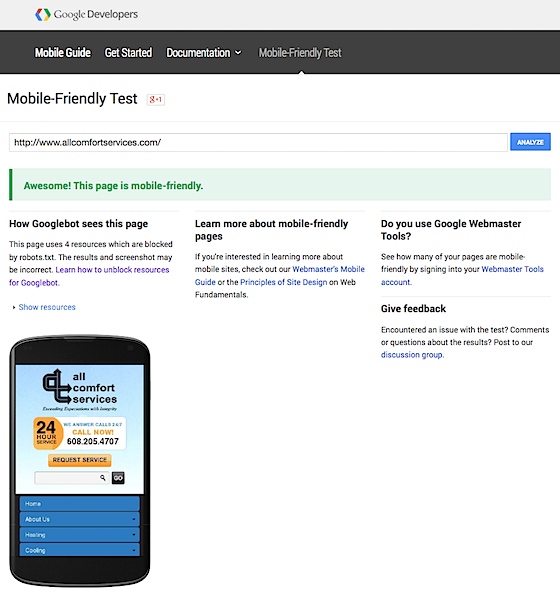
Task: Click the ANALYZE button
Action: point(530,142)
